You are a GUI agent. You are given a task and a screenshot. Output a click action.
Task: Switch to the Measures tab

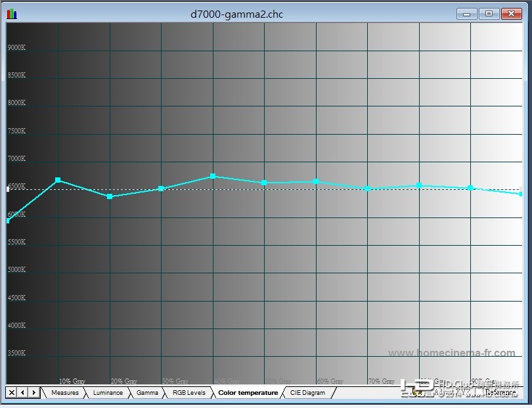[x=65, y=392]
